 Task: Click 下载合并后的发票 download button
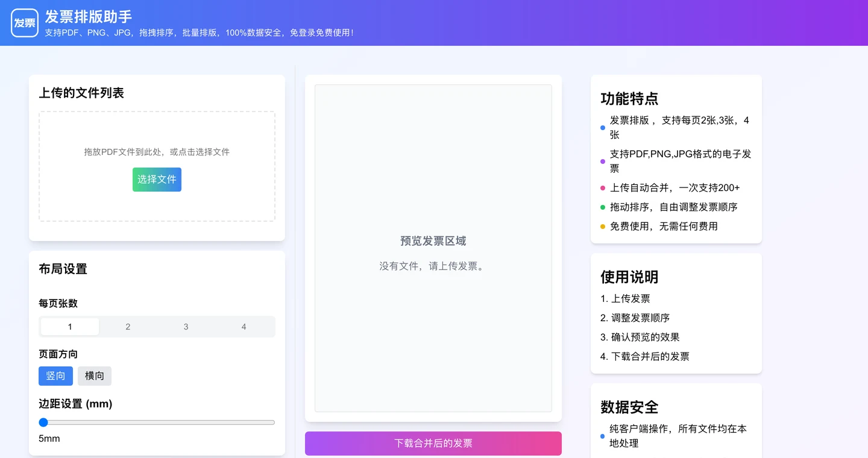point(433,444)
